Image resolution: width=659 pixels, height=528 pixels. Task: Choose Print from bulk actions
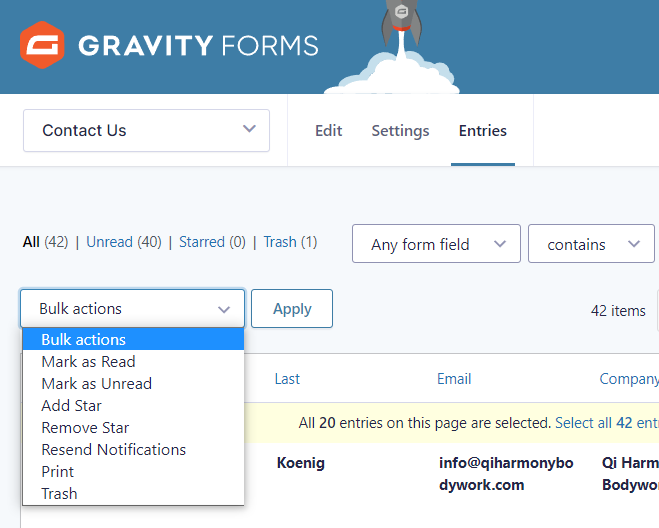tap(133, 472)
